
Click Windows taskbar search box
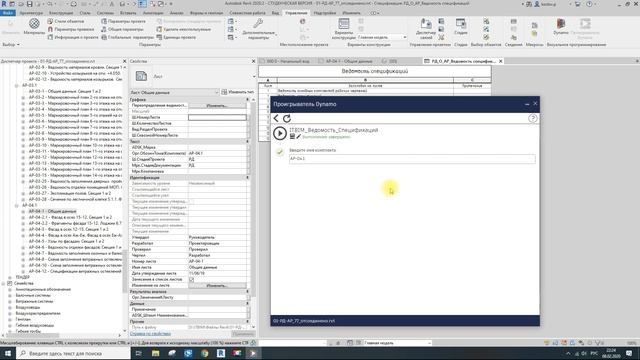(73, 353)
